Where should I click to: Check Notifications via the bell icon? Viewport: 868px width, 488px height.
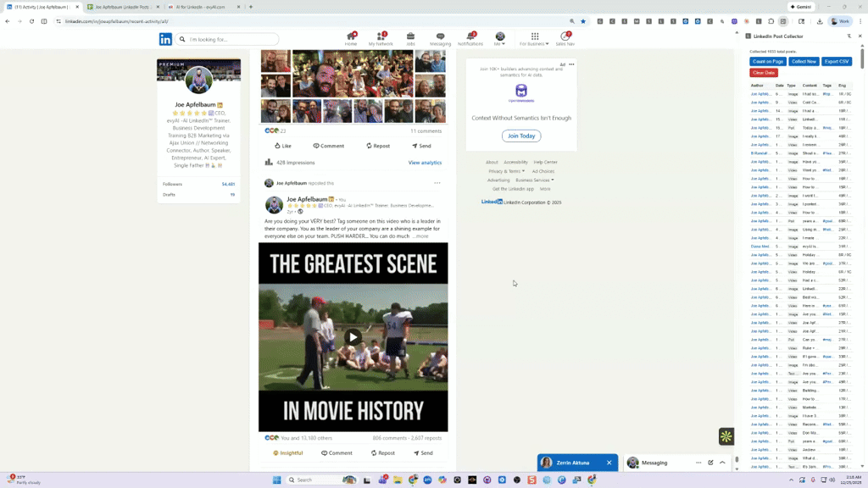(x=471, y=36)
